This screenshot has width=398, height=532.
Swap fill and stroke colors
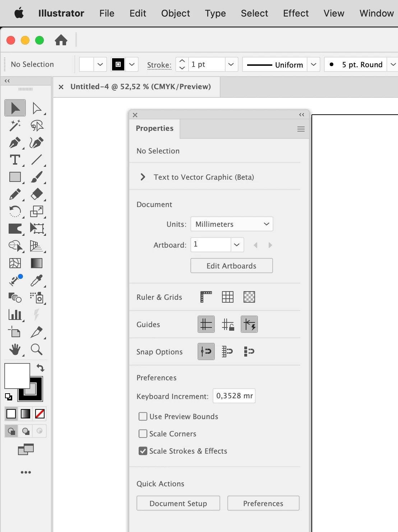click(x=40, y=368)
